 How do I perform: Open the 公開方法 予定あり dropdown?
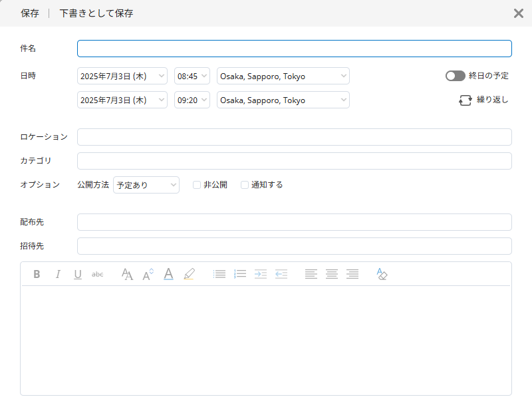pos(146,185)
